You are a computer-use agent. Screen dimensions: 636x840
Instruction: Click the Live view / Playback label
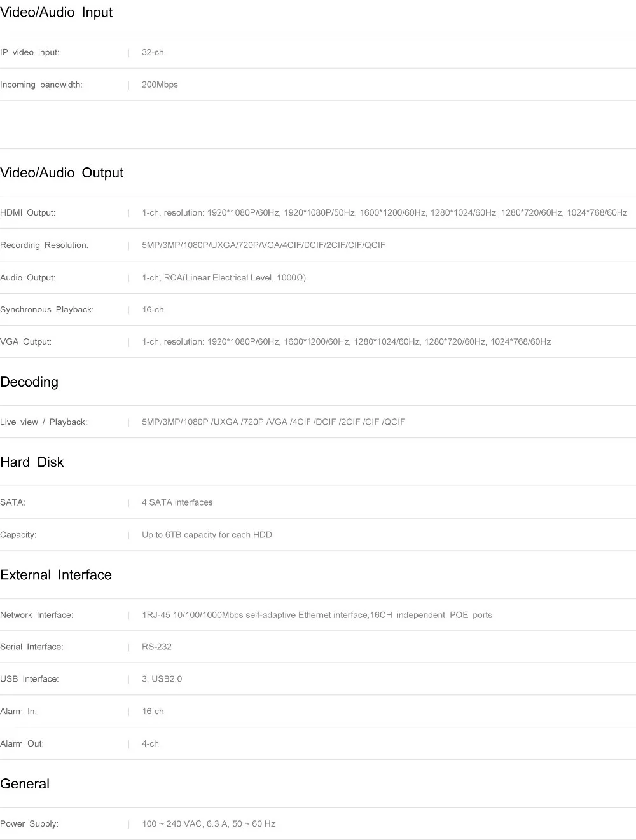click(x=44, y=422)
